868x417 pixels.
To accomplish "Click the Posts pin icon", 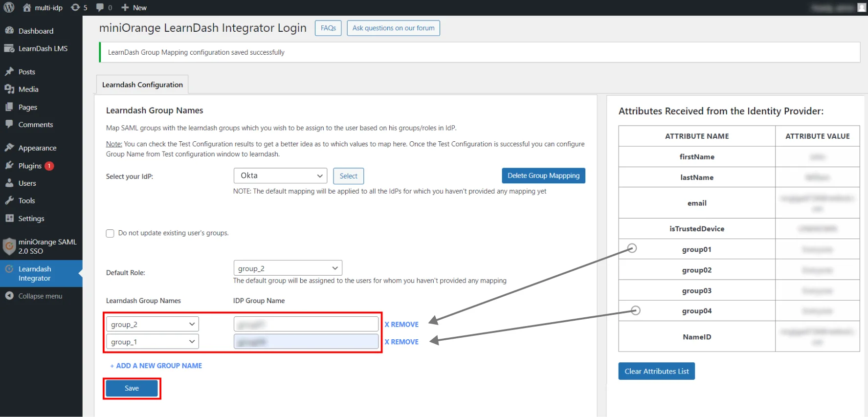I will pyautogui.click(x=9, y=71).
